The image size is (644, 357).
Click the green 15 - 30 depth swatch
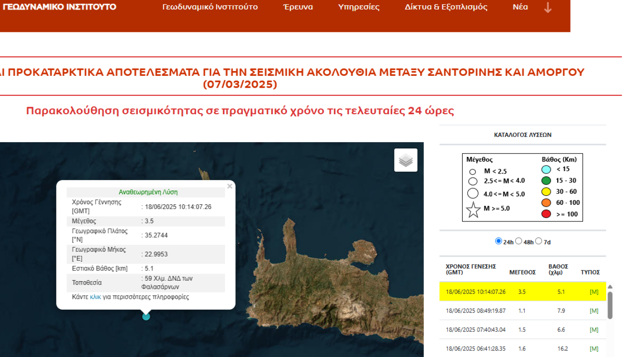(x=546, y=180)
